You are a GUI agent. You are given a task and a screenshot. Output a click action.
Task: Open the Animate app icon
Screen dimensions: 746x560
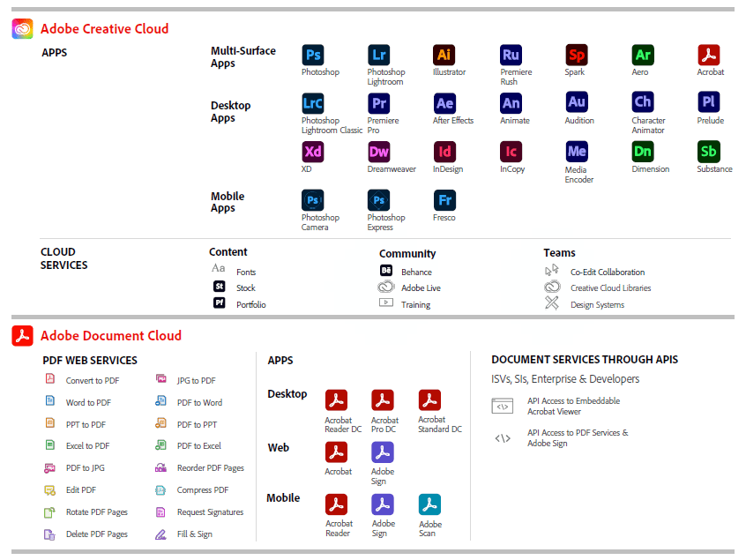pos(511,103)
